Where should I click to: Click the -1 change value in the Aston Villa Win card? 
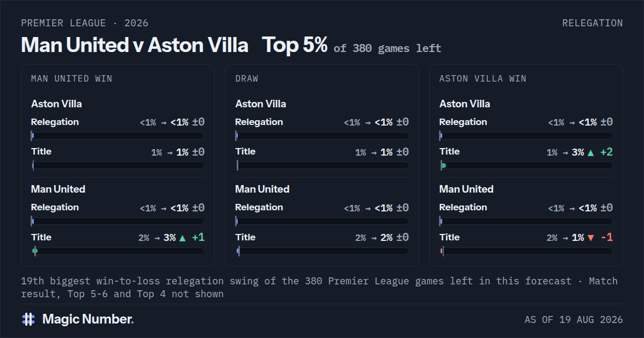point(606,238)
